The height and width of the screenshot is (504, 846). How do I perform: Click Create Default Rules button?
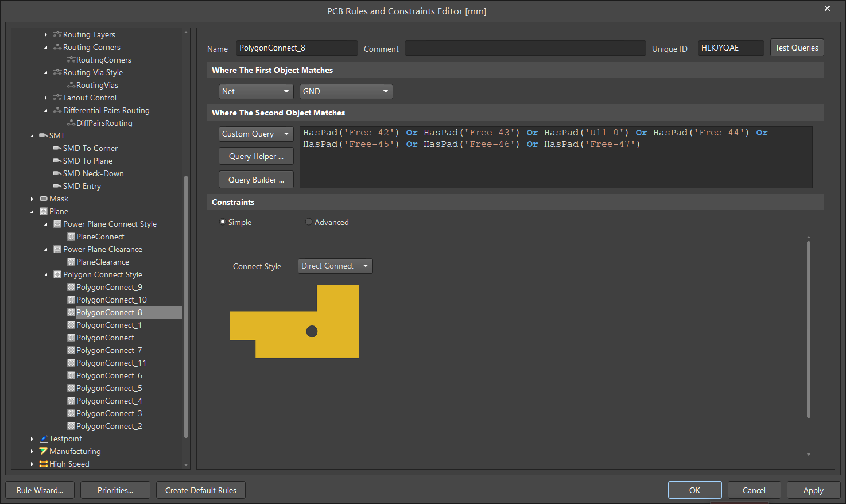tap(201, 490)
